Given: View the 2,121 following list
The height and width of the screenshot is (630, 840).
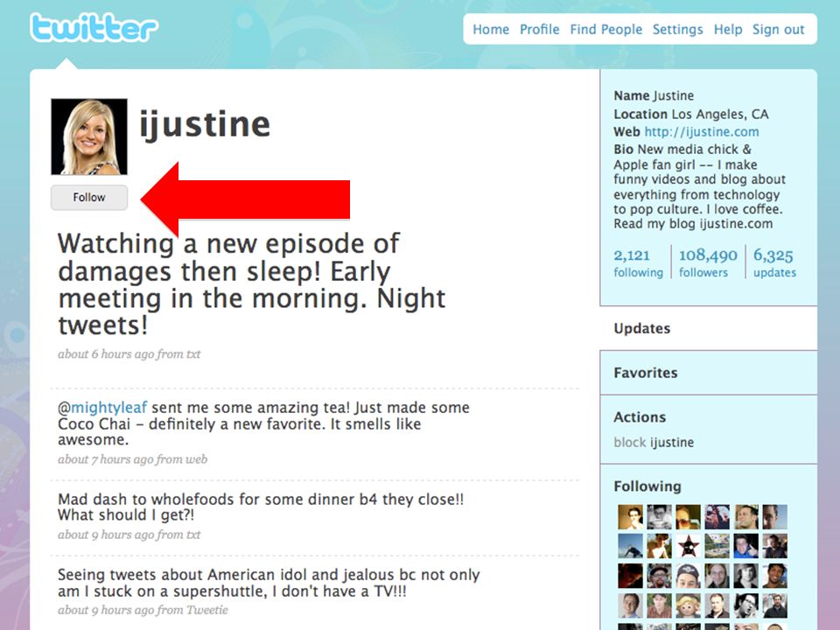Looking at the screenshot, I should [x=638, y=262].
